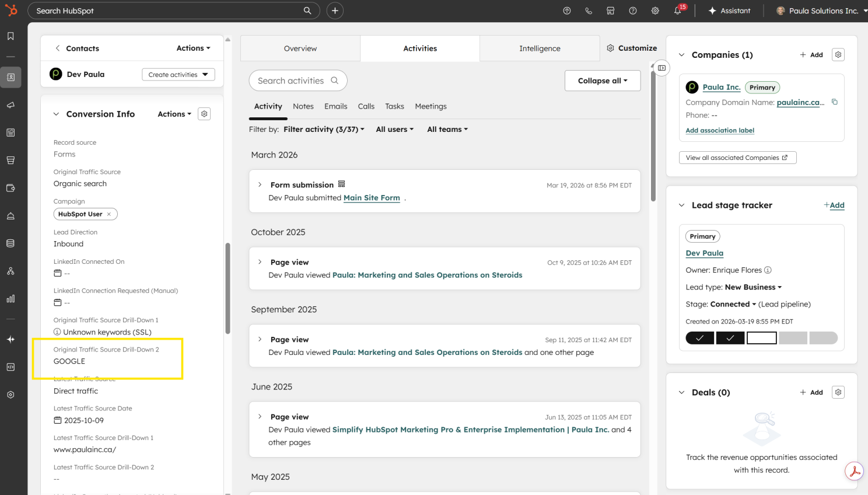Viewport: 868px width, 495px height.
Task: Select the Emails activity tab
Action: tap(336, 106)
